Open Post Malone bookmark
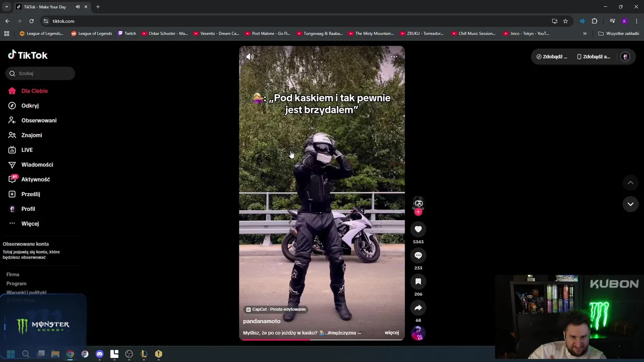Viewport: 644px width, 362px height. (268, 34)
